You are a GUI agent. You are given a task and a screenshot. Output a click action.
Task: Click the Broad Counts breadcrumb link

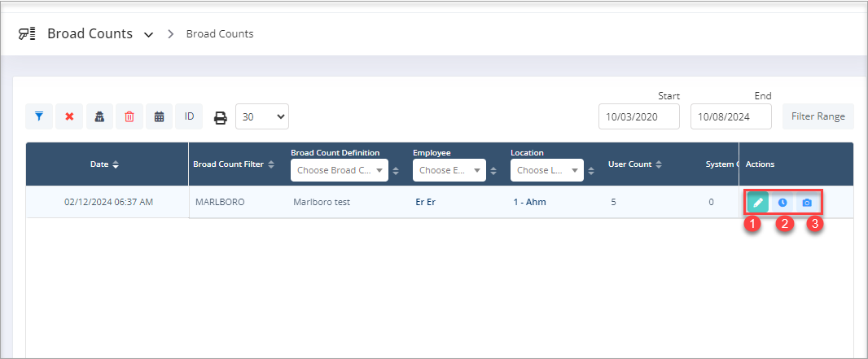[x=220, y=33]
